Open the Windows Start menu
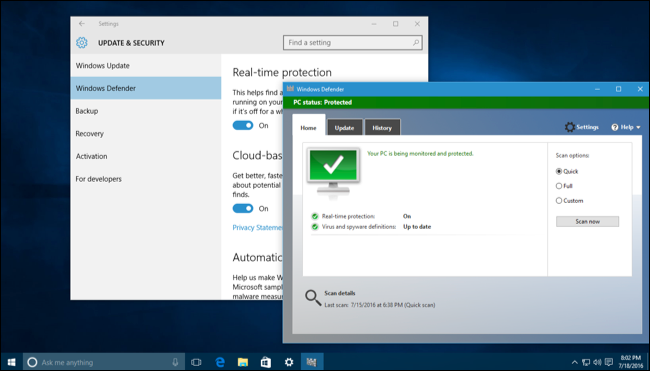 (12, 362)
